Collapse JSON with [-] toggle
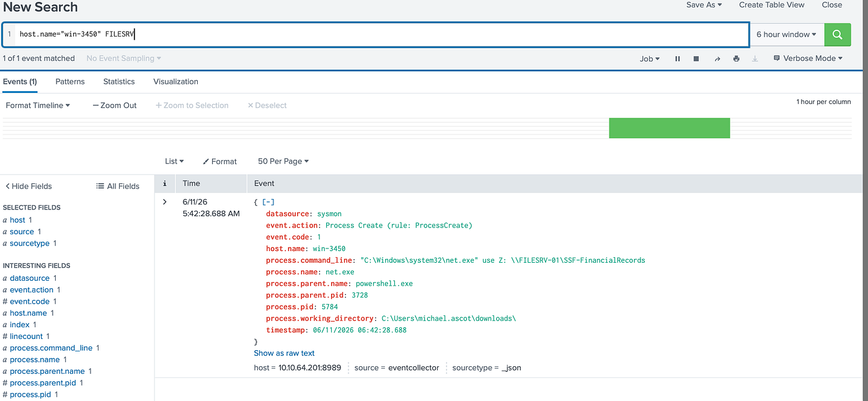This screenshot has width=868, height=401. pos(268,202)
